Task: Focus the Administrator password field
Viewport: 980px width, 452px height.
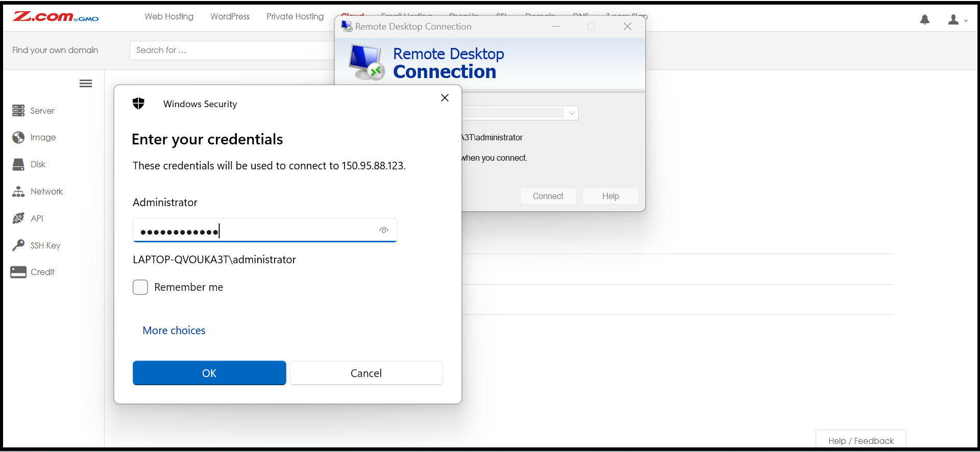Action: (x=265, y=231)
